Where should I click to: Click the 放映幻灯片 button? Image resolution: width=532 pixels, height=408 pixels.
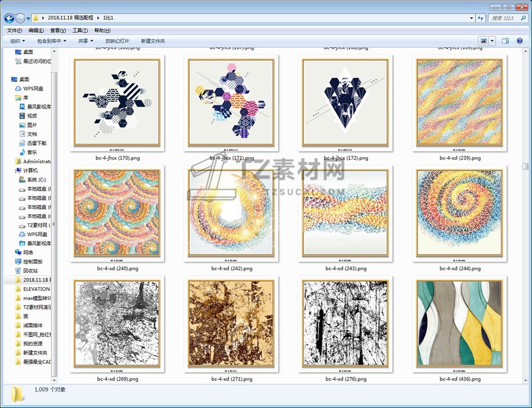tap(117, 41)
